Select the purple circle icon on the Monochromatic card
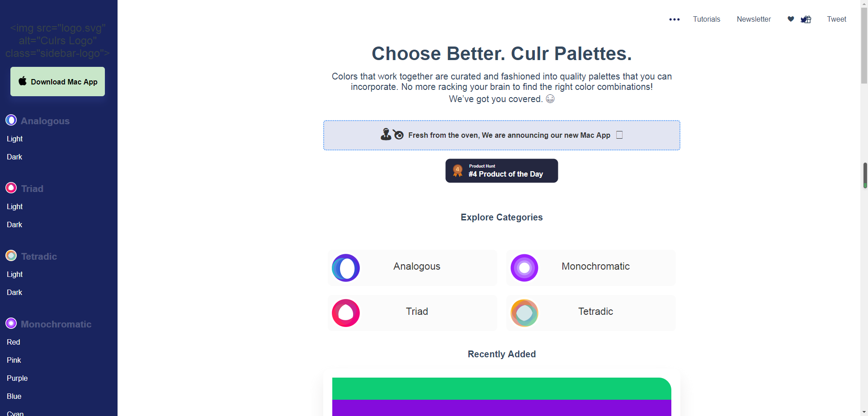 [524, 268]
